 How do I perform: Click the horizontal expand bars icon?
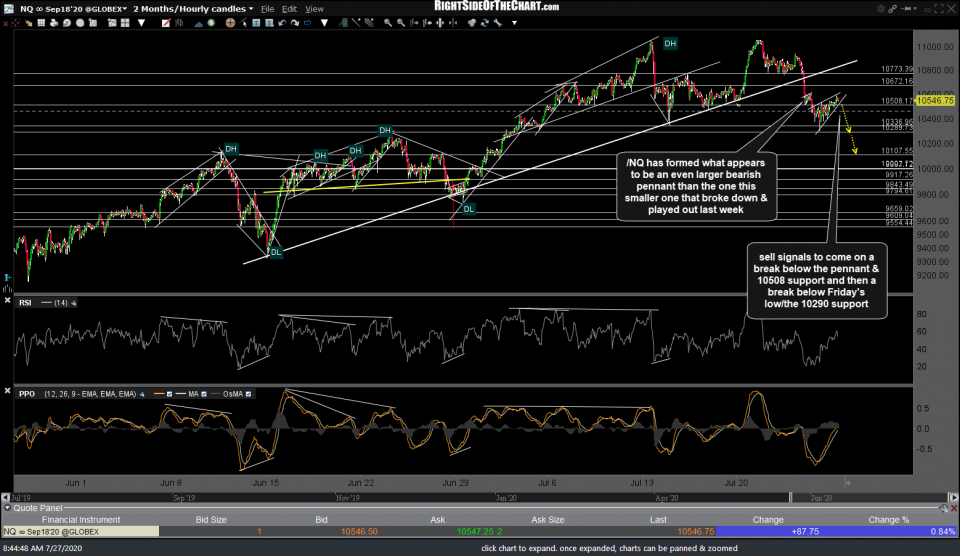click(x=439, y=23)
